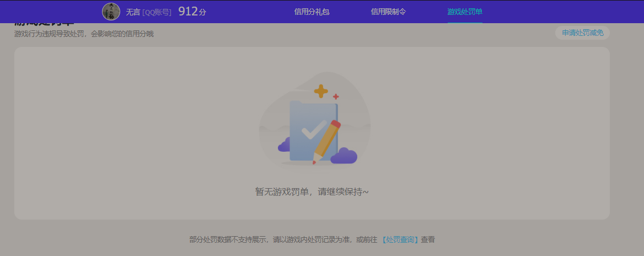Image resolution: width=644 pixels, height=256 pixels.
Task: Select the 游戏处罚单 tab
Action: (x=465, y=12)
